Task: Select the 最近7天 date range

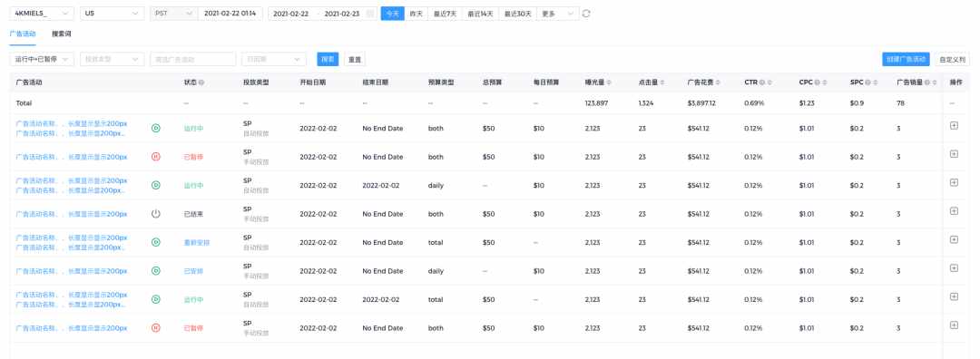Action: tap(445, 13)
